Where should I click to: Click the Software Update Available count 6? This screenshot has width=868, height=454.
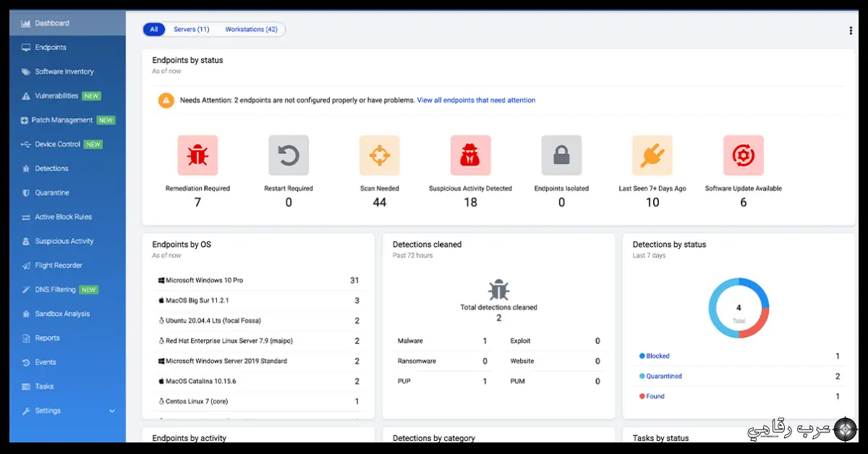744,202
